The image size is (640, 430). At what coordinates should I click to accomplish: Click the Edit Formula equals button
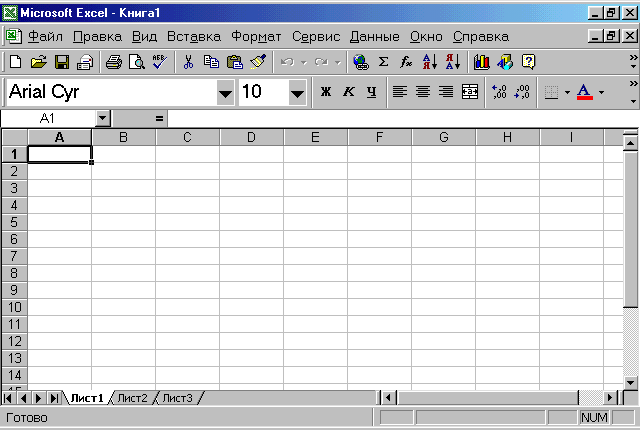159,119
